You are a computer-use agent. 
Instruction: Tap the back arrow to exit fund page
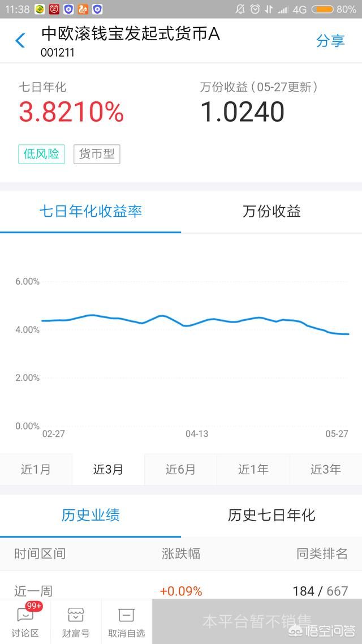(19, 41)
